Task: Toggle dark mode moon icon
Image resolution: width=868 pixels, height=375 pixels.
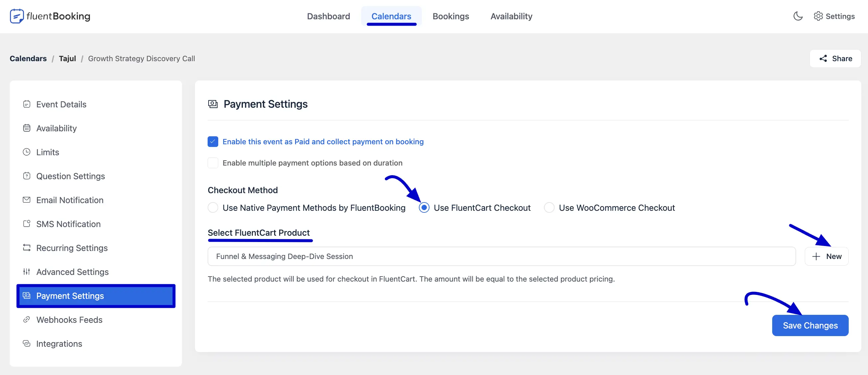Action: tap(798, 16)
